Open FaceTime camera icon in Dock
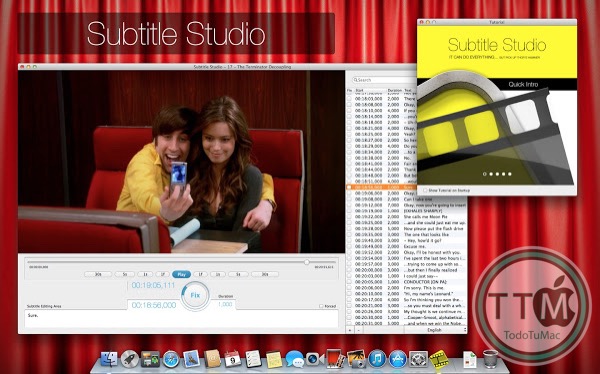Screen dimensions: 600x374 315,359
